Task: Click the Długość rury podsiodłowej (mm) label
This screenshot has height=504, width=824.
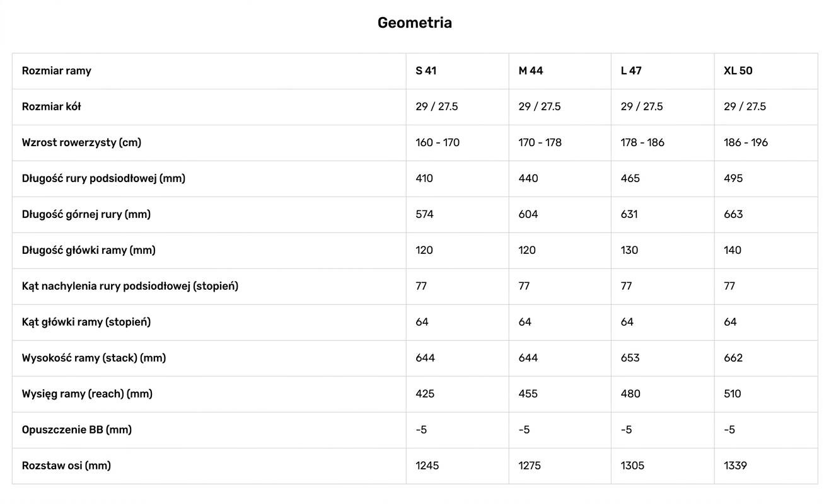Action: point(103,178)
